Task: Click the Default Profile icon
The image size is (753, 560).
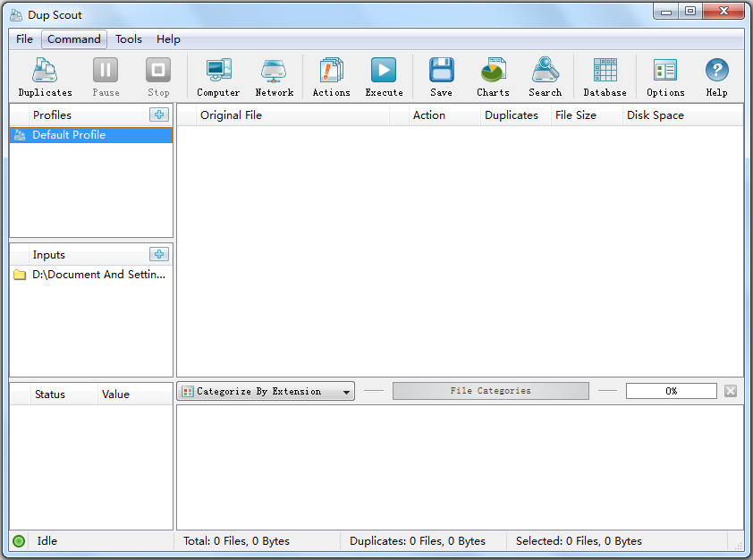Action: (20, 135)
